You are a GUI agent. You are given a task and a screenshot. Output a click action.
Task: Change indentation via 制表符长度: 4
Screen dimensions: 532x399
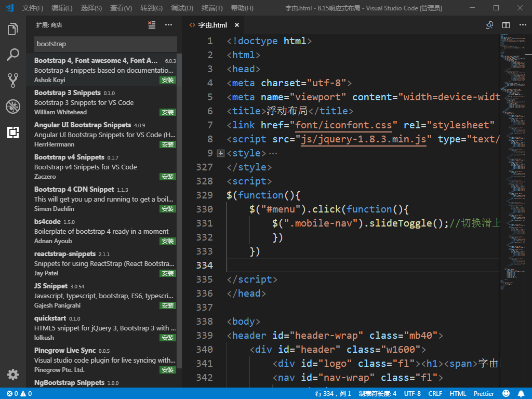point(377,394)
